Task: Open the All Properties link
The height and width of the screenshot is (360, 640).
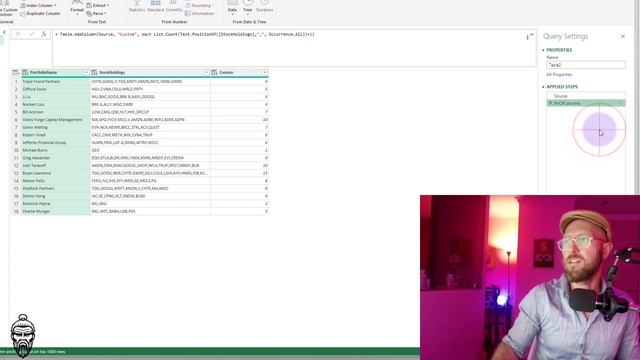Action: coord(559,75)
